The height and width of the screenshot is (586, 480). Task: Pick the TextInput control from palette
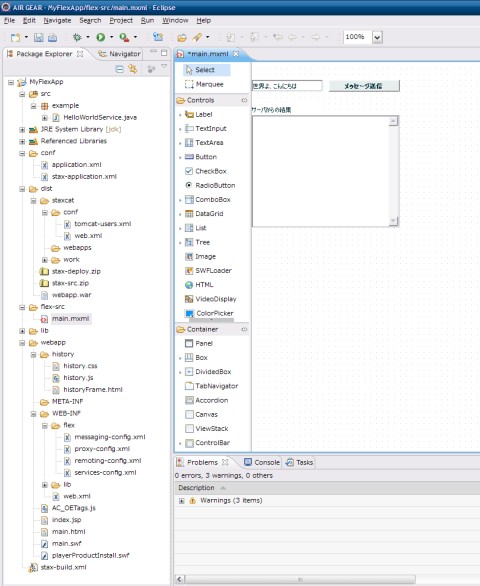(x=206, y=129)
